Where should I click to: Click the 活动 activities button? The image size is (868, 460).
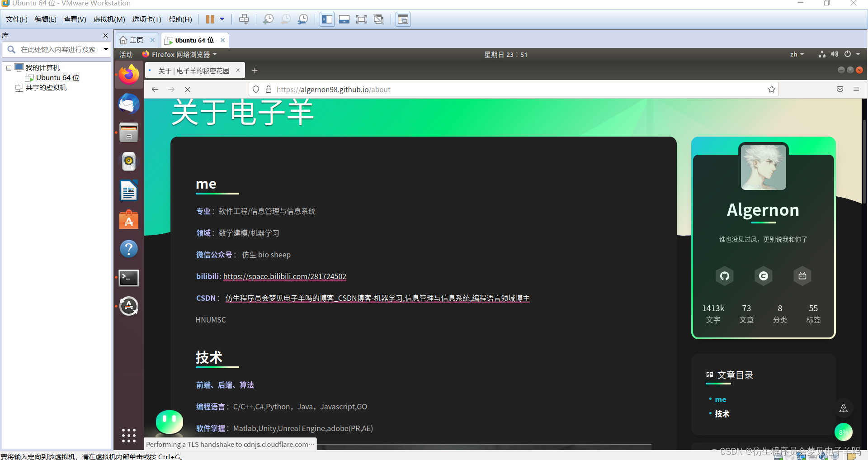pos(126,55)
